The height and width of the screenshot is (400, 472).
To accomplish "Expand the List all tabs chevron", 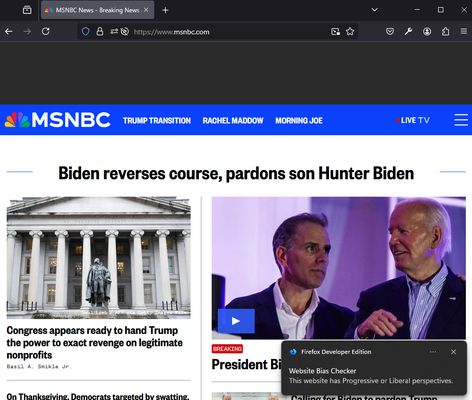I will click(x=375, y=10).
